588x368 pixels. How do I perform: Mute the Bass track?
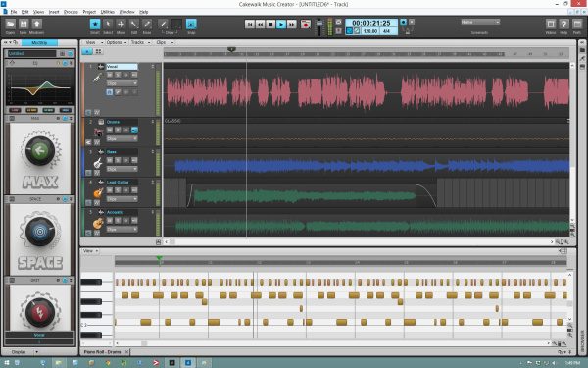pyautogui.click(x=110, y=160)
